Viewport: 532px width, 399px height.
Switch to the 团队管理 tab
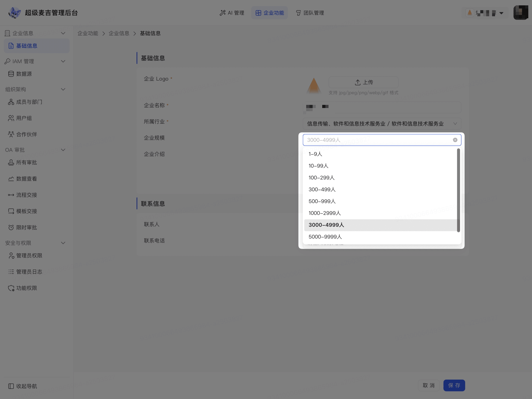pos(310,13)
